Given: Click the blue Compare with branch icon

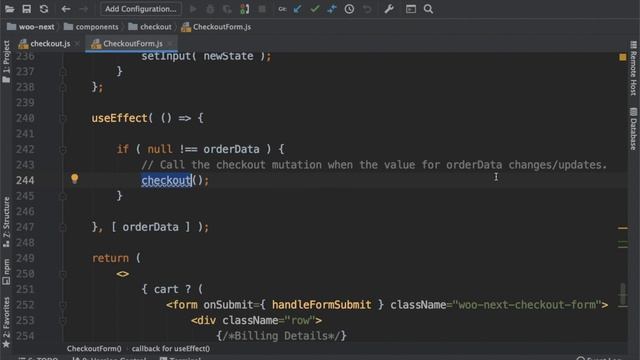Looking at the screenshot, I should point(332,9).
